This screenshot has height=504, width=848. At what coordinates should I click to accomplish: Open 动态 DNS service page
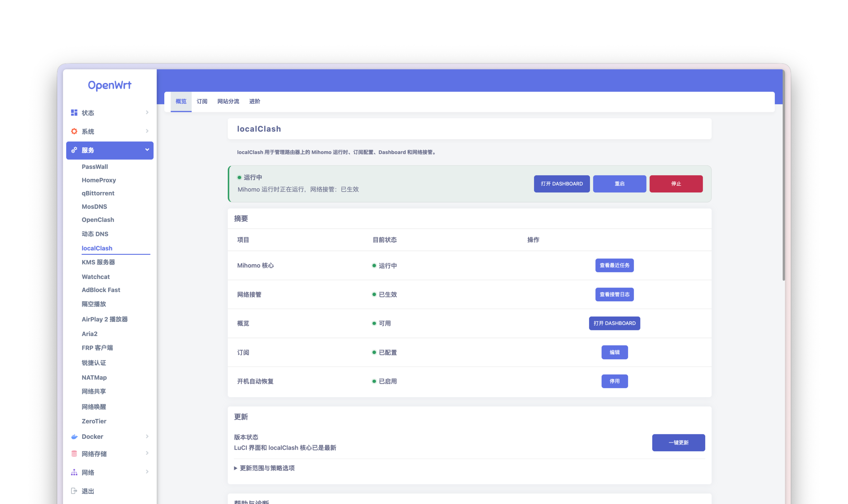95,234
